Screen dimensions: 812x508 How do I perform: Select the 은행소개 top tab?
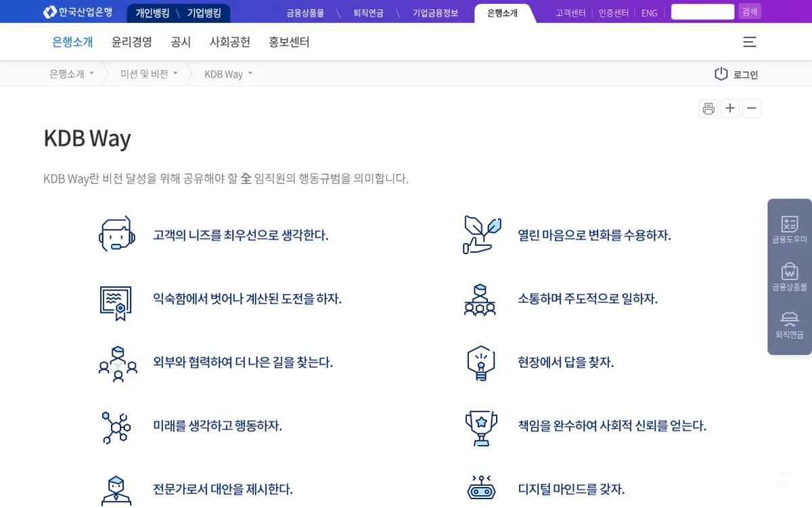point(502,13)
